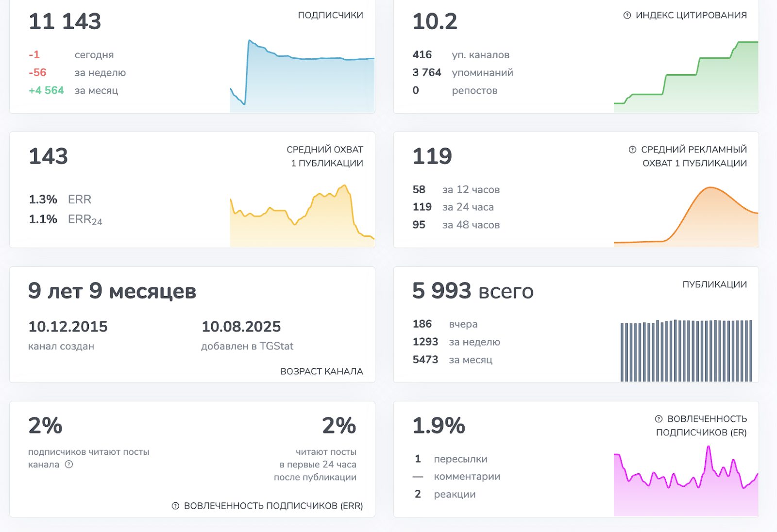Click help icon beside ИНДЕКС ЦИТИРОВАНИЯ
Image resolution: width=777 pixels, height=532 pixels.
click(627, 16)
